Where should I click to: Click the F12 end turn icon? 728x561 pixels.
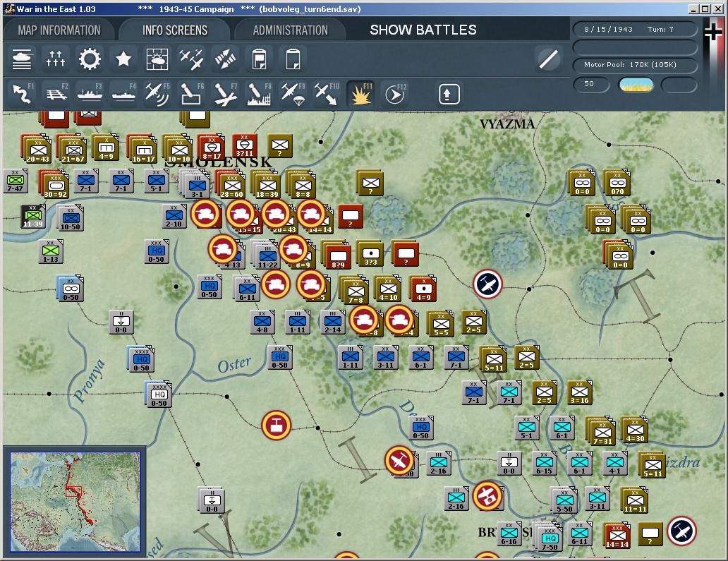tap(396, 95)
